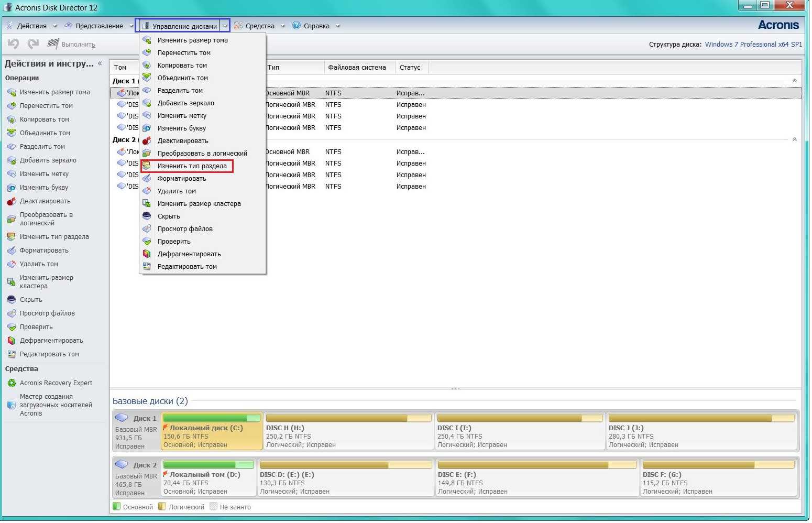Collapse the Действия и инструменты side panel

tap(100, 63)
